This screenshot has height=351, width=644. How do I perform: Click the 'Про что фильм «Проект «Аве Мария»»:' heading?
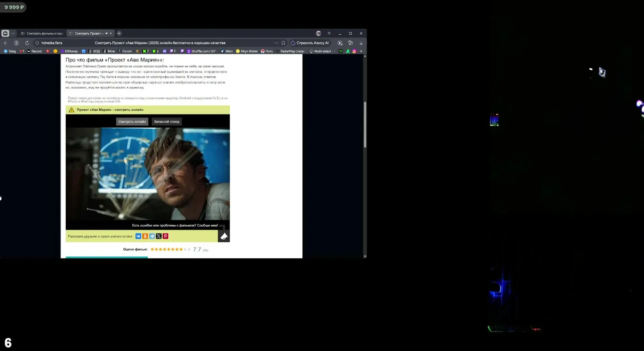click(x=115, y=60)
